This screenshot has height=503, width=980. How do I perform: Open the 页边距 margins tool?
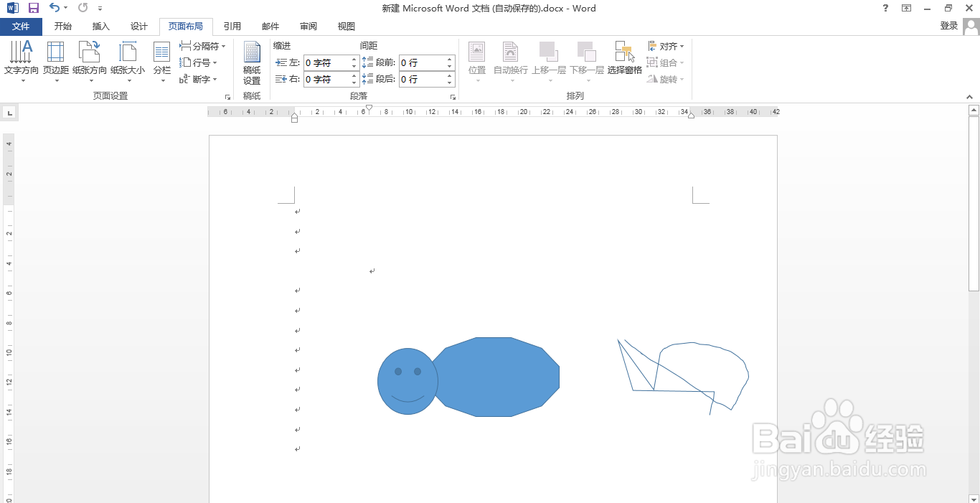click(x=55, y=62)
